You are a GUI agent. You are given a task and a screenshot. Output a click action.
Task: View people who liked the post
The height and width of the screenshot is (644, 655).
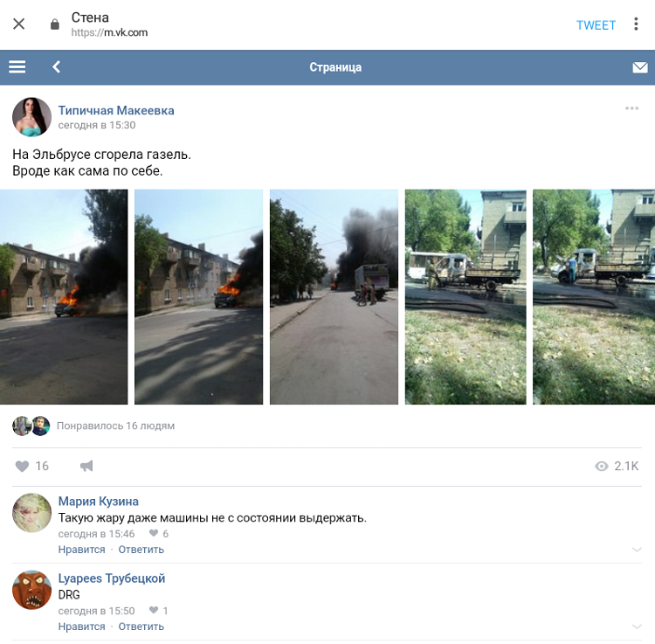[x=115, y=426]
